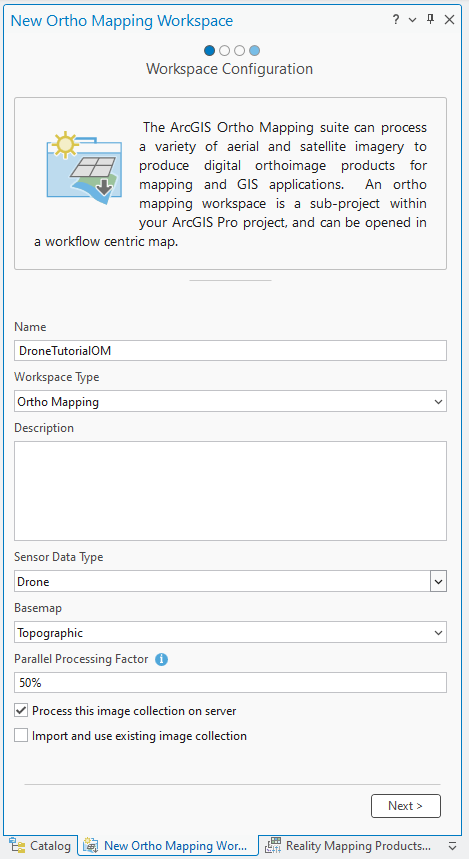Click the Parallel Processing Factor info icon
The height and width of the screenshot is (859, 469).
tap(161, 660)
